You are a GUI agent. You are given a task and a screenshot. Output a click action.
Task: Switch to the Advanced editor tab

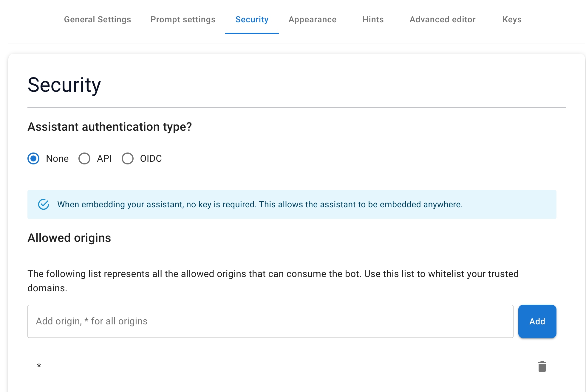pyautogui.click(x=443, y=20)
